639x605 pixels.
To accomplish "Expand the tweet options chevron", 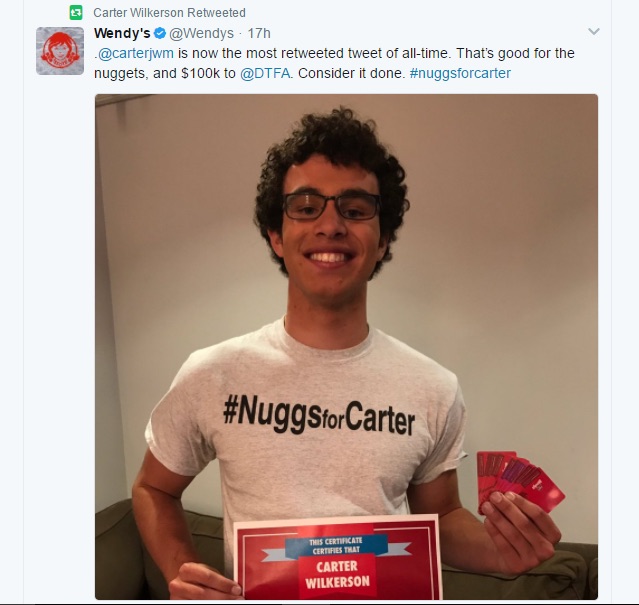I will 594,31.
